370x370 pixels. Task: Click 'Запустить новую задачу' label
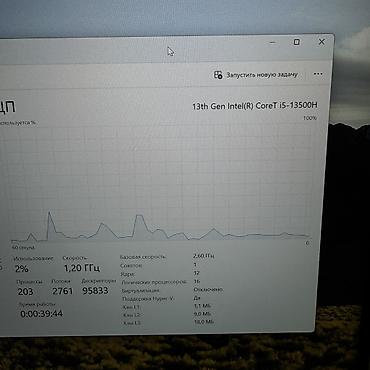262,75
